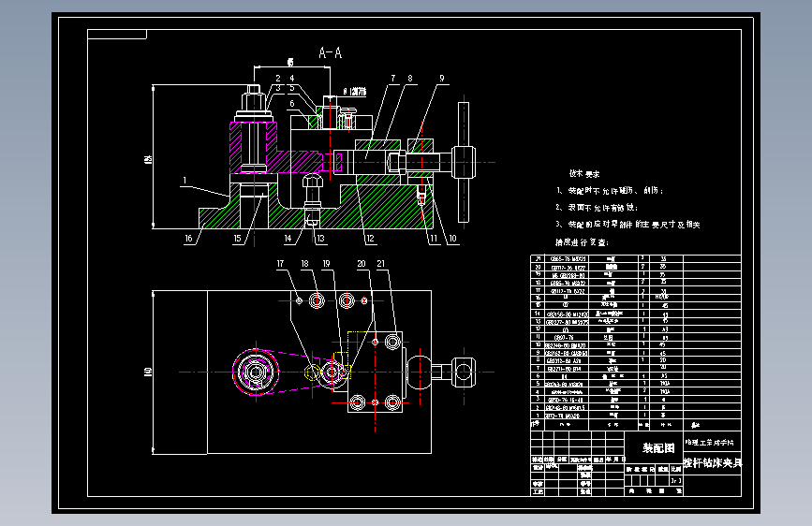812x526 pixels.
Task: Click part callout number 9 on the section view
Action: (442, 79)
